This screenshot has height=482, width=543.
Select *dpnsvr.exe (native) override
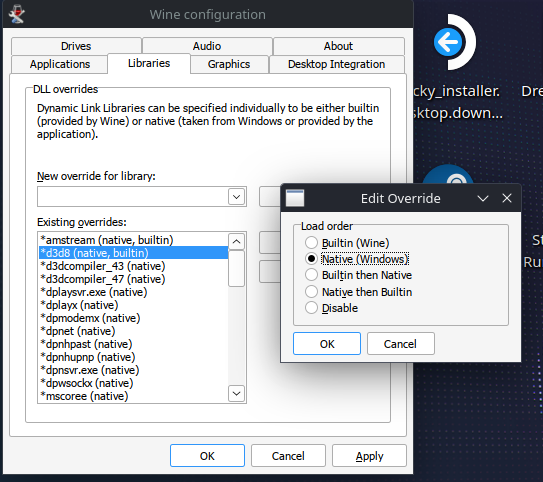[133, 370]
